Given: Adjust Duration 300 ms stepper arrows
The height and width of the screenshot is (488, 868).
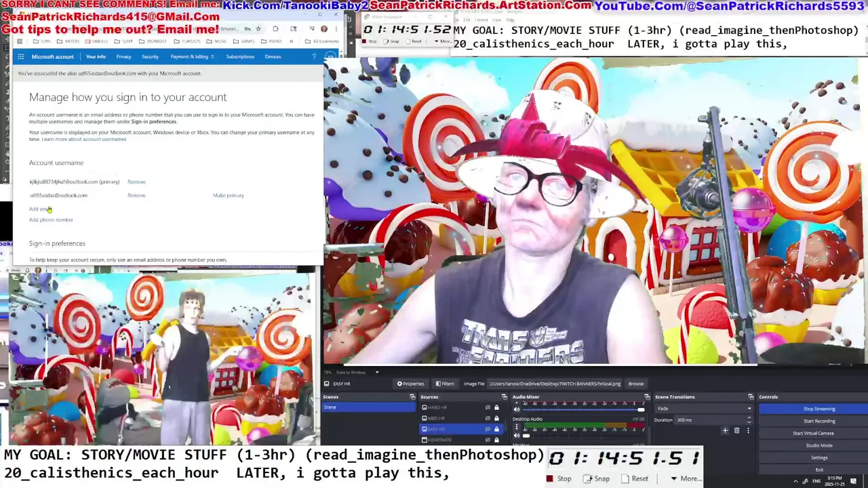Looking at the screenshot, I should click(749, 420).
